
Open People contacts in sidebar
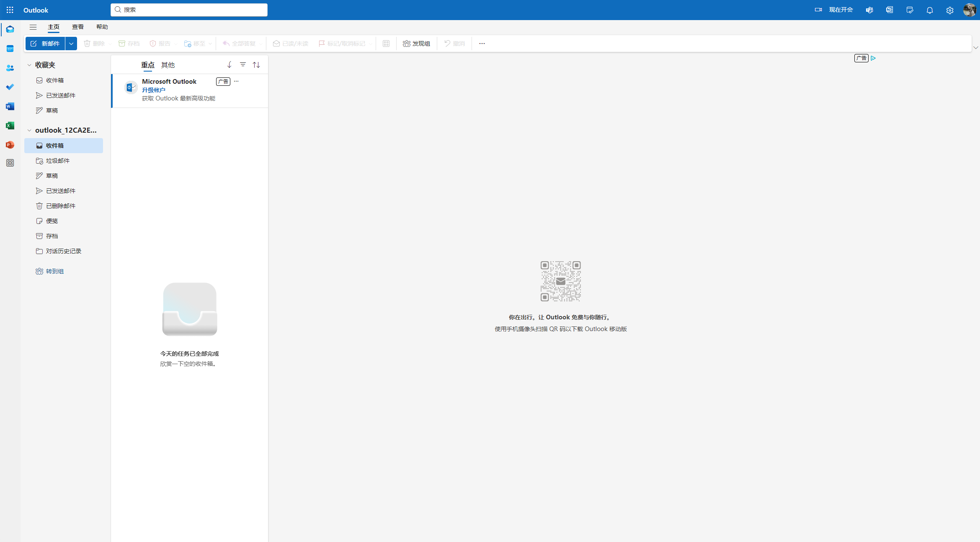tap(10, 68)
